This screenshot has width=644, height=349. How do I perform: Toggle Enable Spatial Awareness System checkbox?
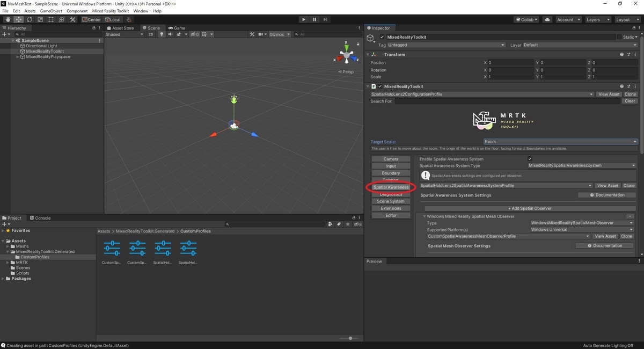click(530, 159)
